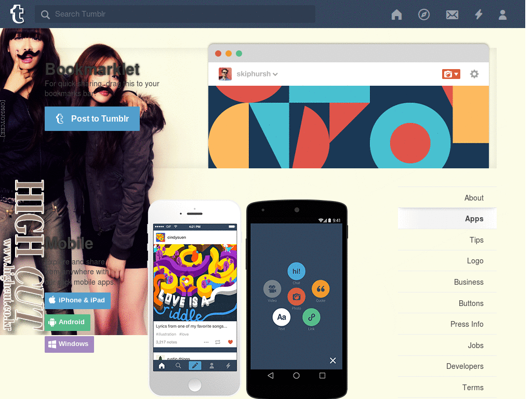The image size is (532, 399).
Task: Click the 'cindysuen' username text
Action: pos(177,237)
